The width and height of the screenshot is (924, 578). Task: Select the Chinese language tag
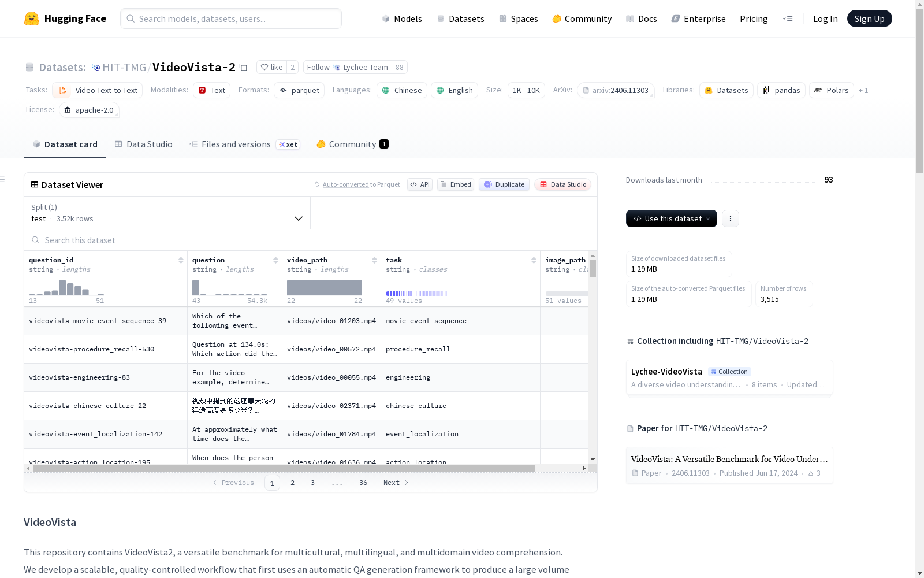(402, 90)
